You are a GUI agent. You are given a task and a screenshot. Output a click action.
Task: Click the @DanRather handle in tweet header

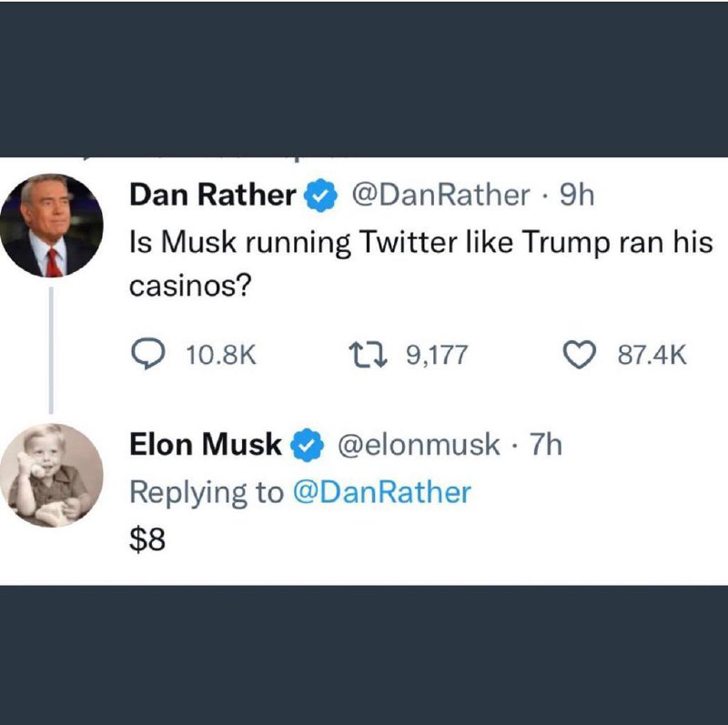pos(440,195)
